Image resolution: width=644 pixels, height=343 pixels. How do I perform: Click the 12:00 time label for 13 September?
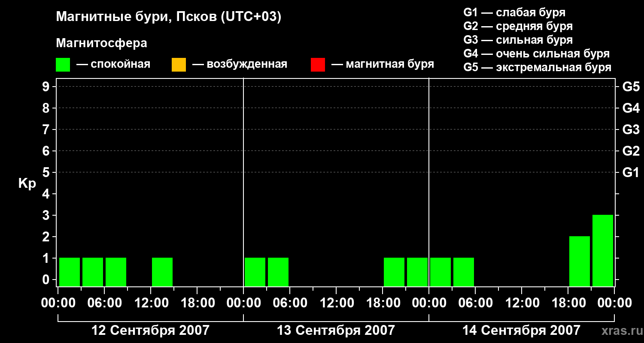coord(336,303)
